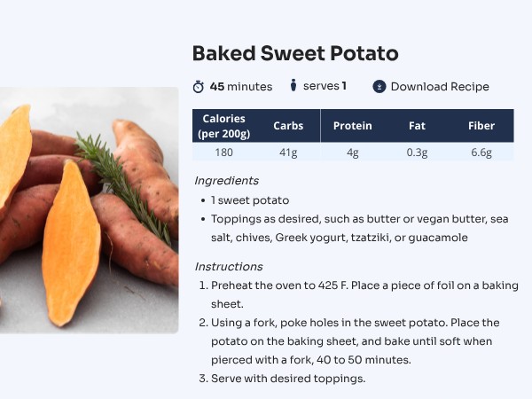Image resolution: width=532 pixels, height=399 pixels.
Task: Click the Protein column header
Action: pos(352,126)
